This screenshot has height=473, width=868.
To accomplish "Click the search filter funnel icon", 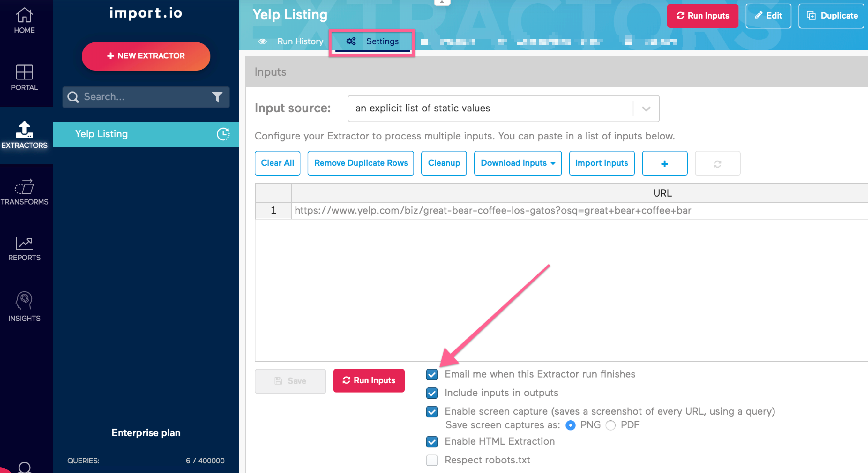I will click(x=217, y=97).
